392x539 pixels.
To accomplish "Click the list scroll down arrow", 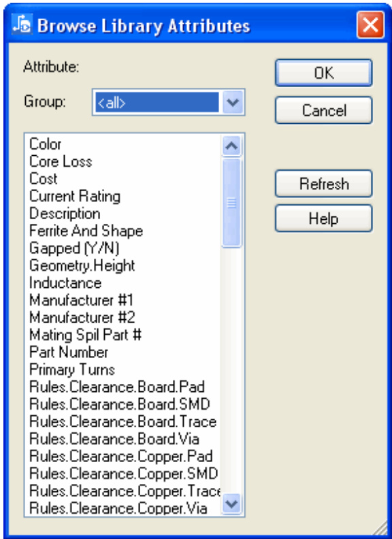I will pos(231,504).
